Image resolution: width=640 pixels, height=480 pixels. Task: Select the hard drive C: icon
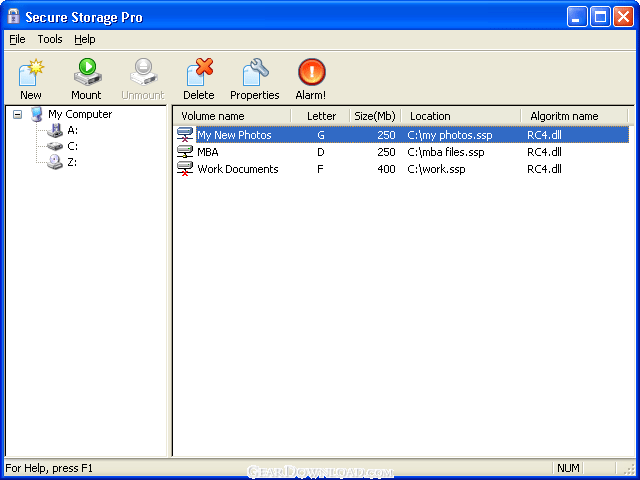[55, 146]
